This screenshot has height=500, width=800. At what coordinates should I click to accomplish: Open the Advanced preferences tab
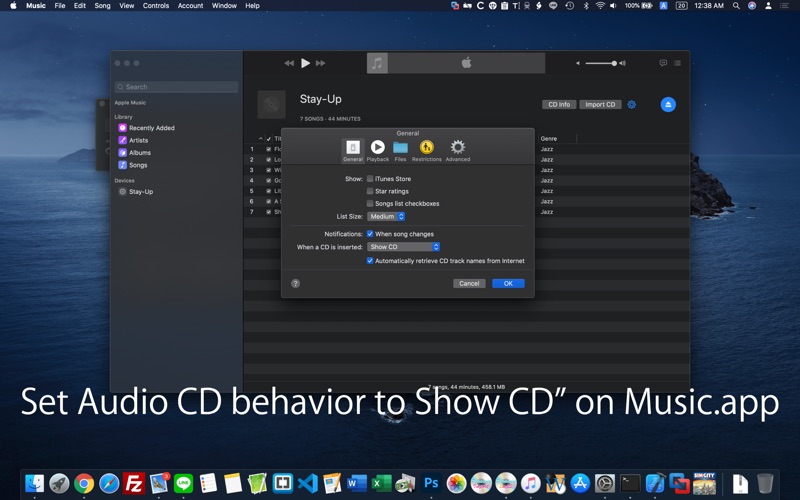(x=458, y=151)
